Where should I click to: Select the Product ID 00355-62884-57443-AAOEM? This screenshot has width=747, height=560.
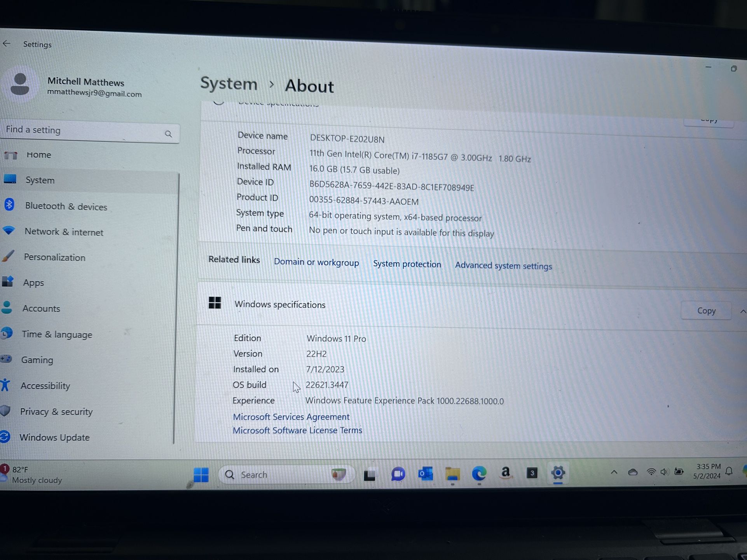coord(364,201)
